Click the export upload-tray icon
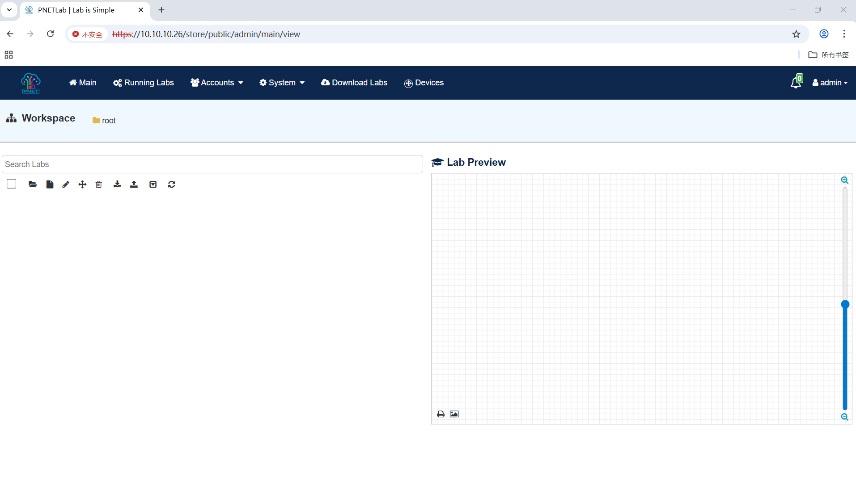856x504 pixels. 134,185
